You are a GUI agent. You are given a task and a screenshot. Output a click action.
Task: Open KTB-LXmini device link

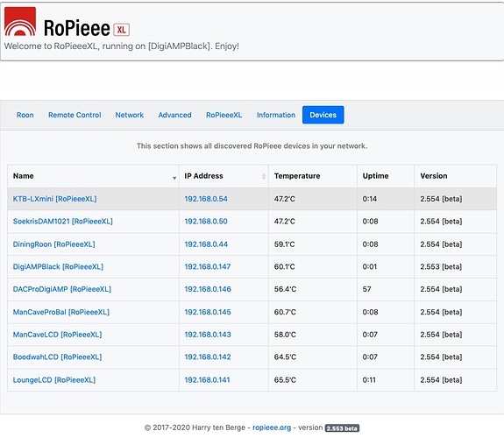pos(54,199)
